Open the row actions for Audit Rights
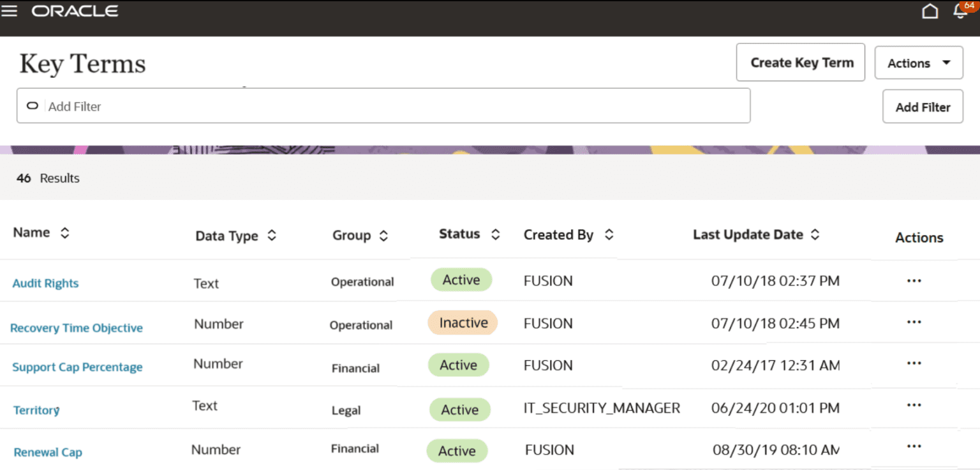 click(914, 280)
